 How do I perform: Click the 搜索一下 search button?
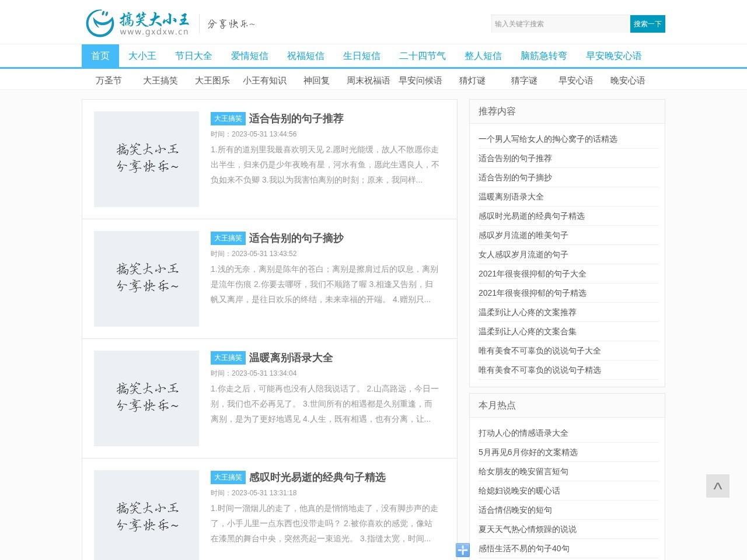click(x=647, y=24)
